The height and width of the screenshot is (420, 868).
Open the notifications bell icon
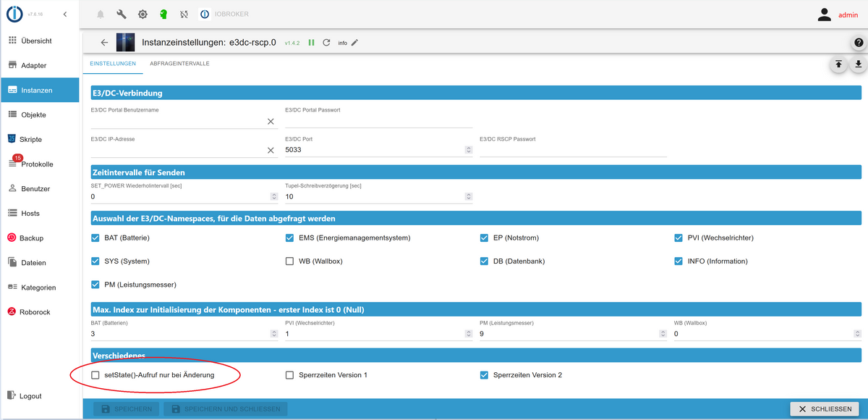coord(100,14)
